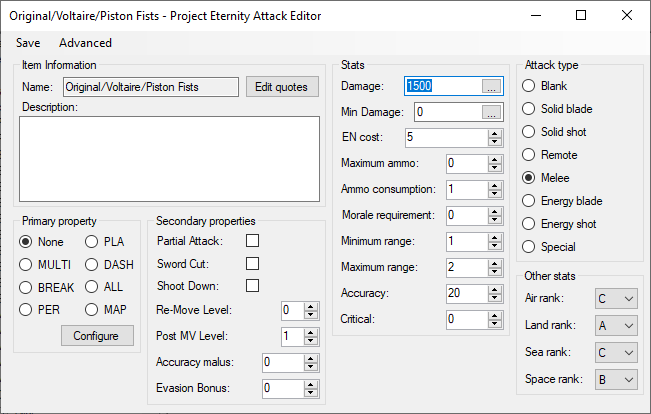Screen dimensions: 651x414
Task: Increase Critical with up arrow
Action: click(x=494, y=316)
